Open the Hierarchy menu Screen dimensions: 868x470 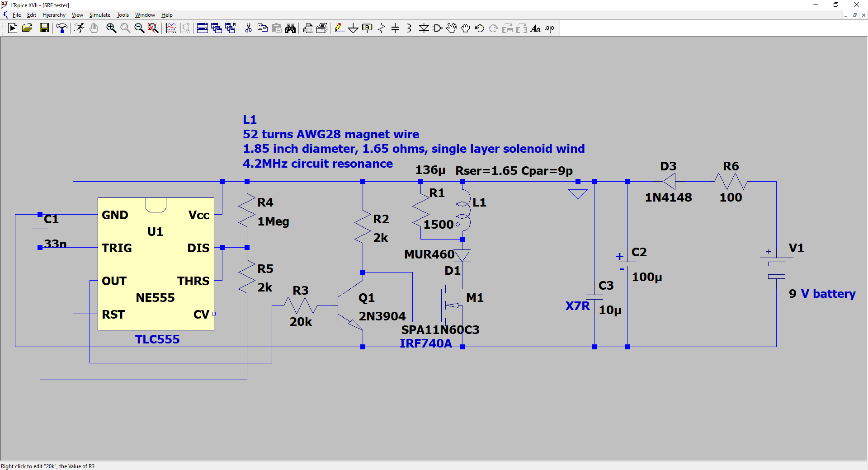click(x=54, y=15)
